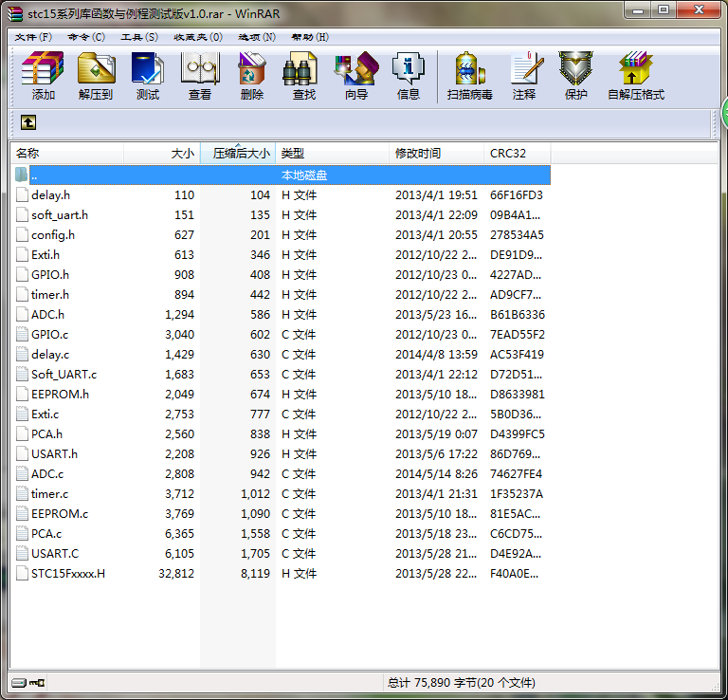Click the GPIO.c file icon

click(22, 334)
